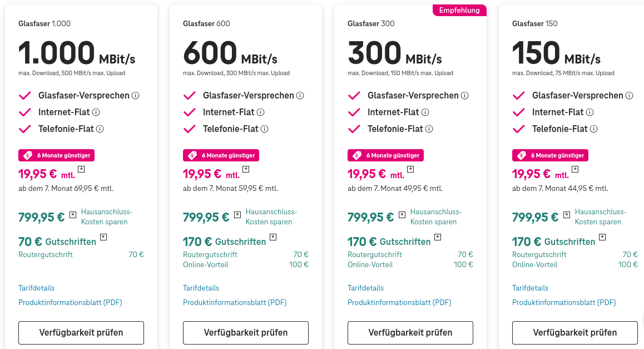The height and width of the screenshot is (349, 644).
Task: Click Hausanschluss-Kosten sparen text in Glasfaser 150 card
Action: [x=600, y=217]
